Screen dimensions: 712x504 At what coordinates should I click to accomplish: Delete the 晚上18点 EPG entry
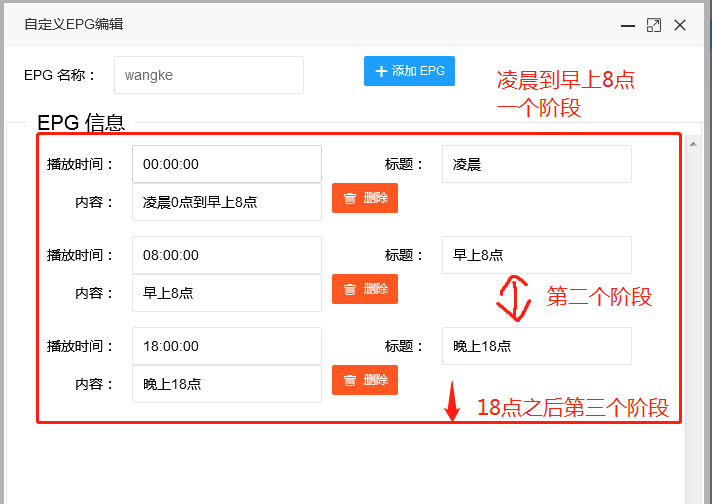(365, 380)
